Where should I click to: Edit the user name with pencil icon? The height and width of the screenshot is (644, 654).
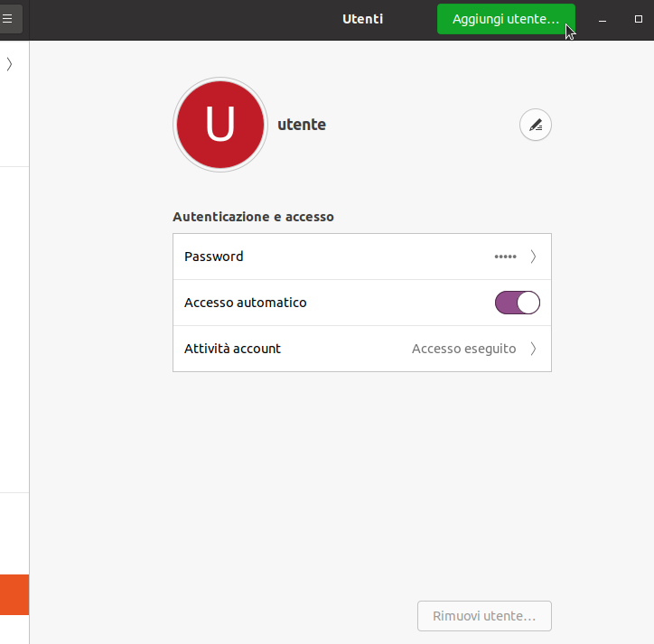[x=536, y=125]
